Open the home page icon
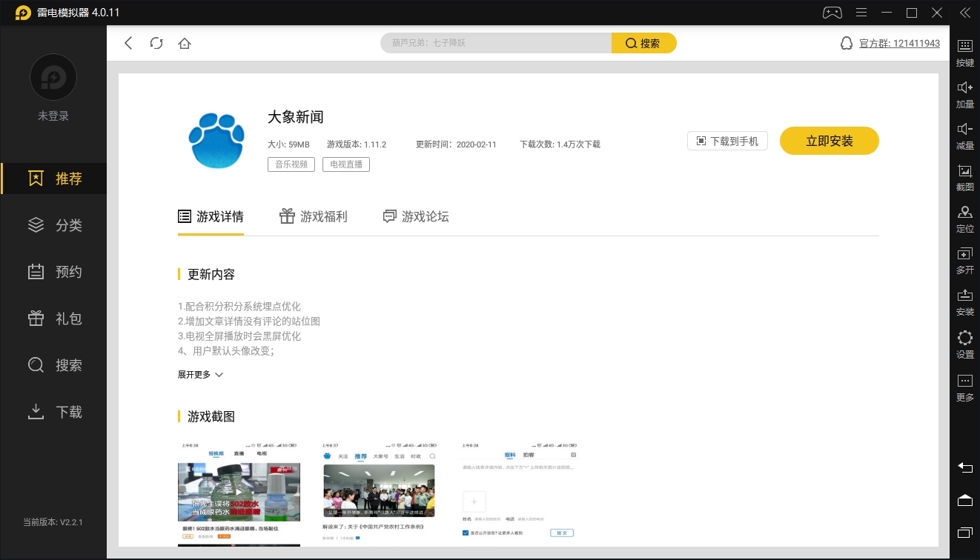Screen dimensions: 980x560 coord(185,43)
